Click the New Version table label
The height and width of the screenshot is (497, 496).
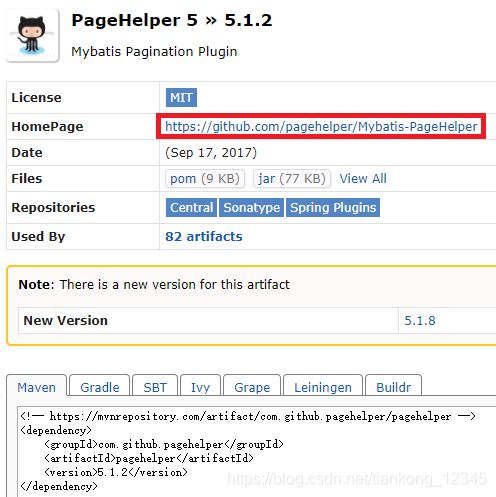[66, 321]
